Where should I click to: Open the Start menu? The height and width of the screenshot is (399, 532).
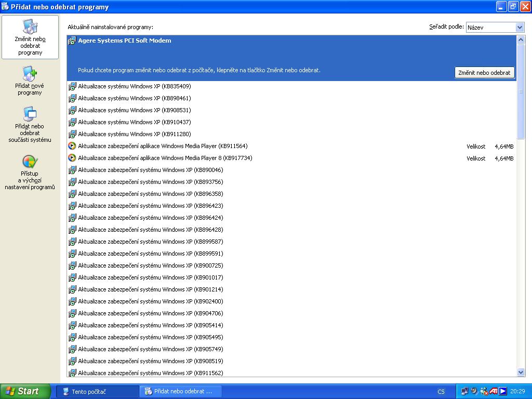click(x=25, y=391)
